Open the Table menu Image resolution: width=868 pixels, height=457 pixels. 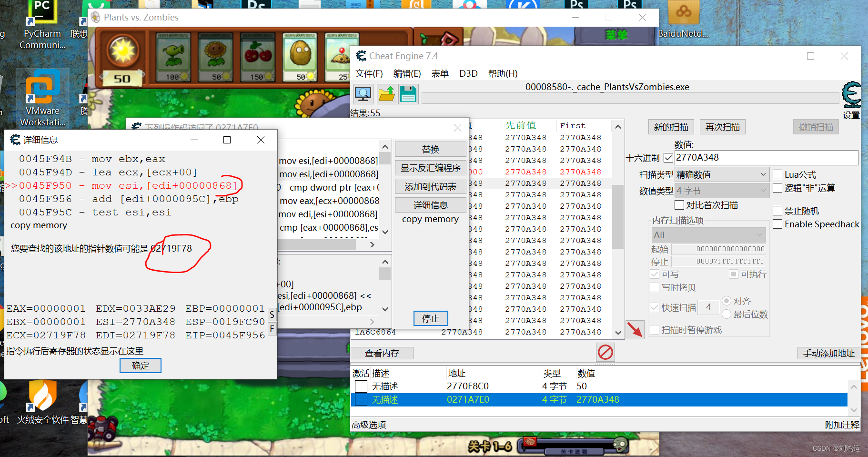pos(440,73)
